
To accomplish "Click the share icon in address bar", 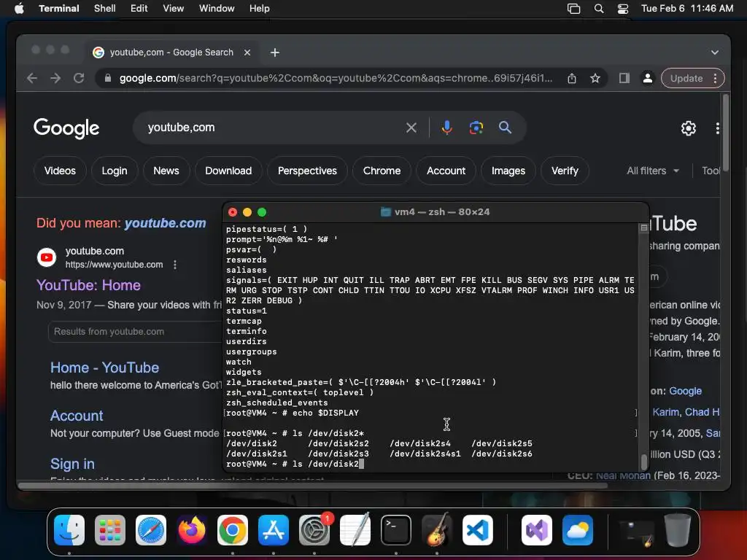I will 572,79.
